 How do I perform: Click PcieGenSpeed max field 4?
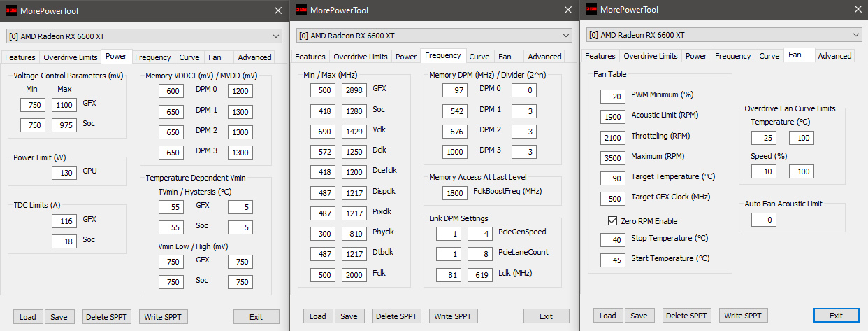click(480, 234)
